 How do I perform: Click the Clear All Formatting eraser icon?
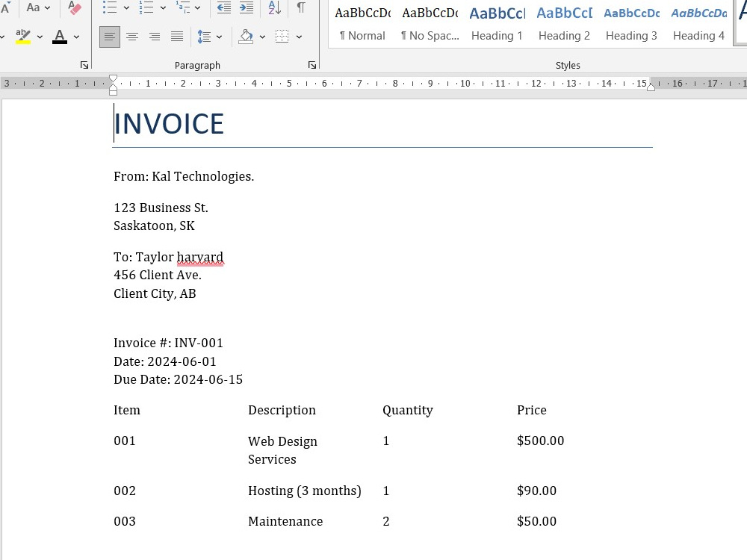74,7
